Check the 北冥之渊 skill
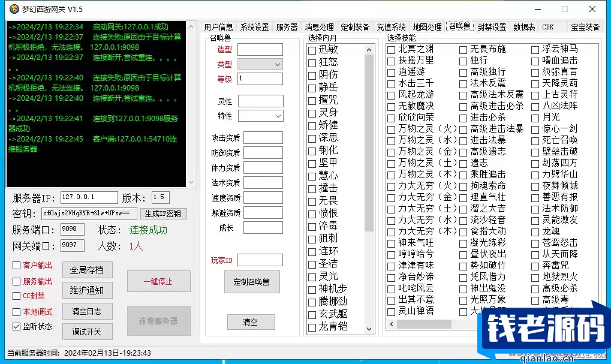Viewport: 611px width, 364px height. (391, 50)
